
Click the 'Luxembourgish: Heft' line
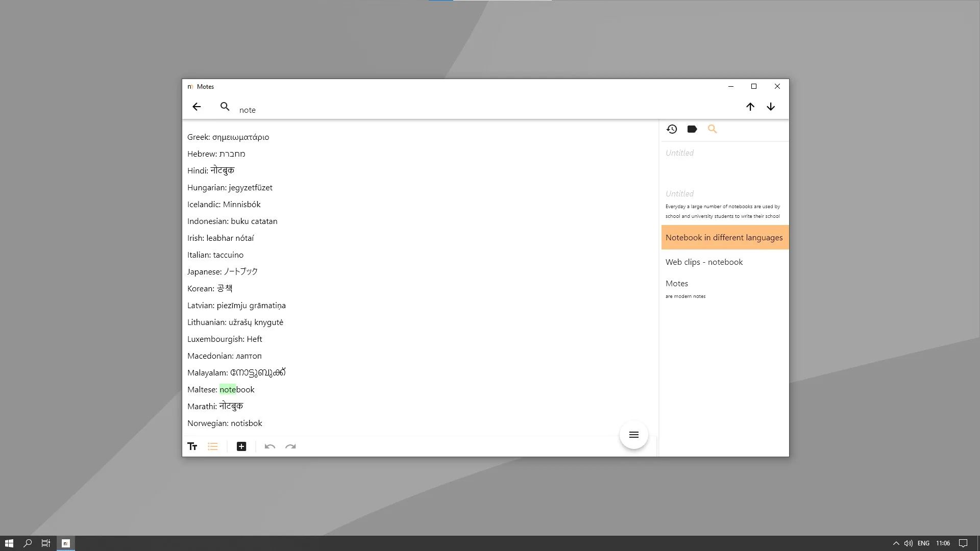tap(225, 339)
